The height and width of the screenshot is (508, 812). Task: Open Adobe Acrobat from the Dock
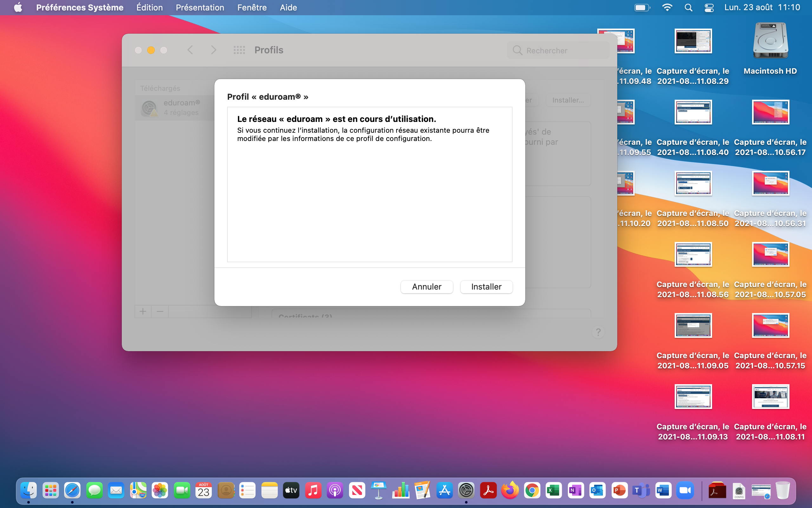(x=488, y=491)
